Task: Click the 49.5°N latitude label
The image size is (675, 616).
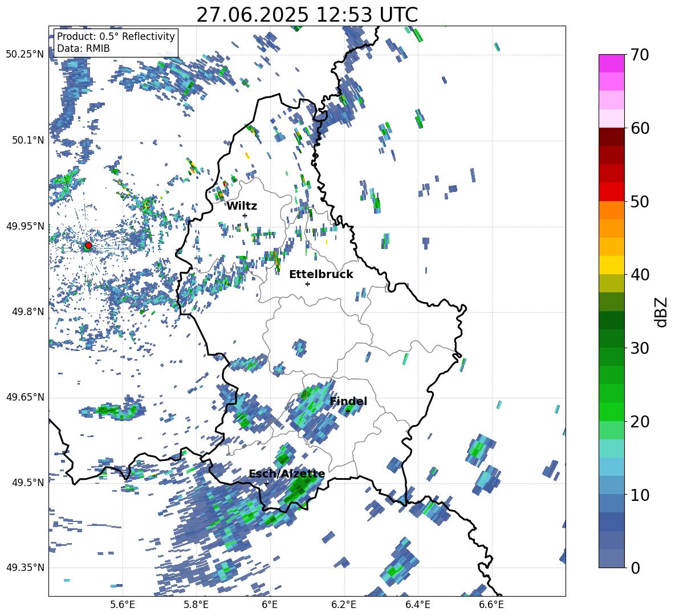Action: pyautogui.click(x=28, y=482)
